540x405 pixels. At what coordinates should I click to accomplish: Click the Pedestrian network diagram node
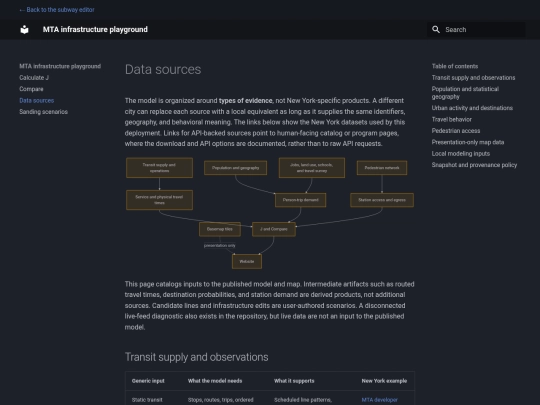pyautogui.click(x=382, y=168)
